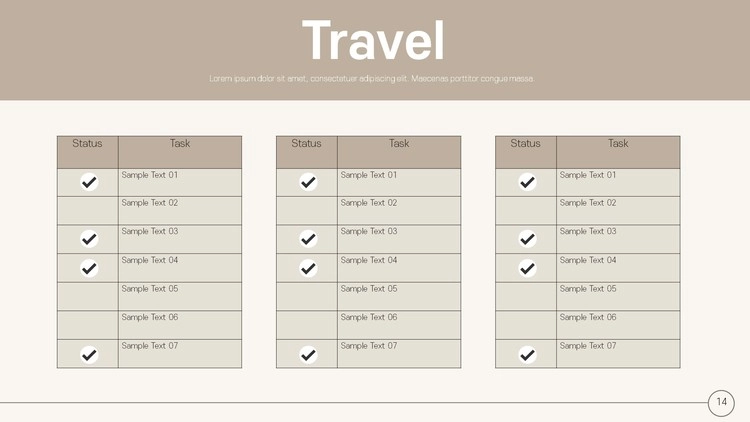The width and height of the screenshot is (750, 422).
Task: Click checkmark beside Sample Text 03 in right table
Action: [527, 239]
